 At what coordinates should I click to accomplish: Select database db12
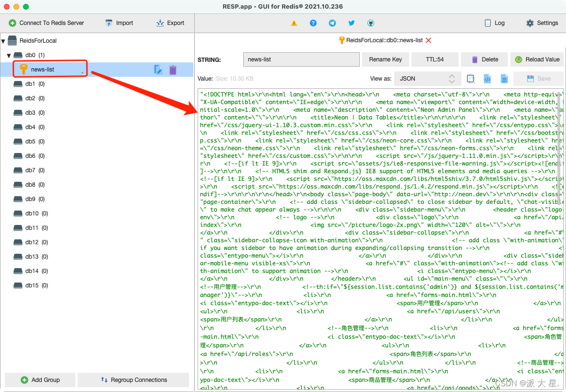point(36,242)
